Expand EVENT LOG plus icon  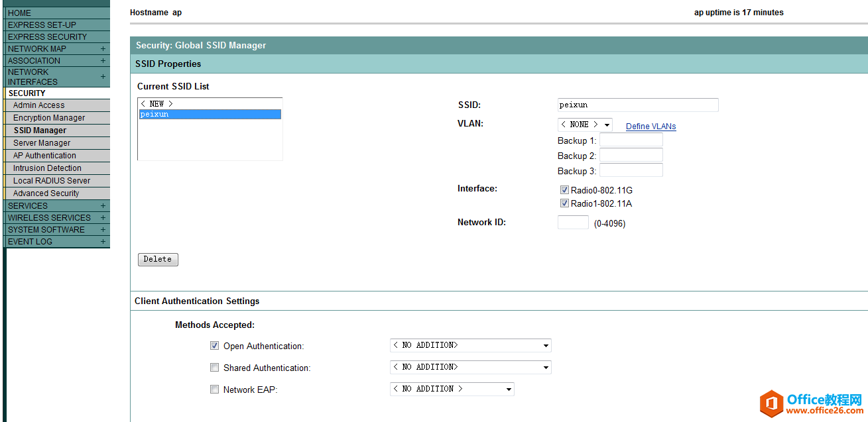tap(103, 242)
